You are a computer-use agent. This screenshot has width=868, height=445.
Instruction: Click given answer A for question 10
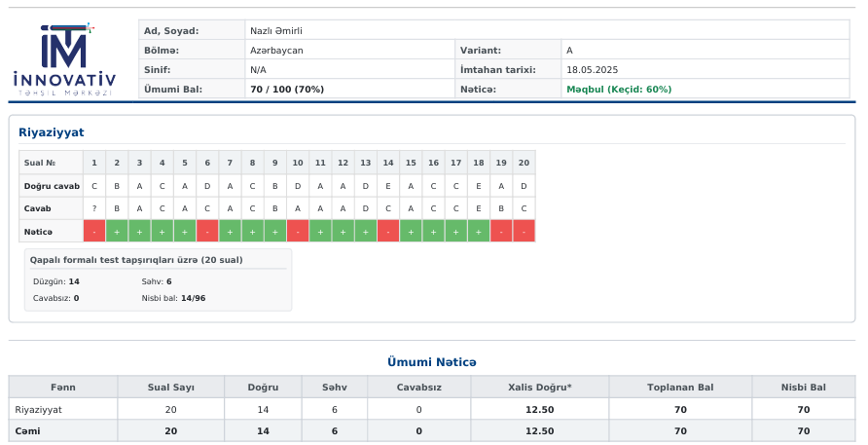[x=298, y=208]
